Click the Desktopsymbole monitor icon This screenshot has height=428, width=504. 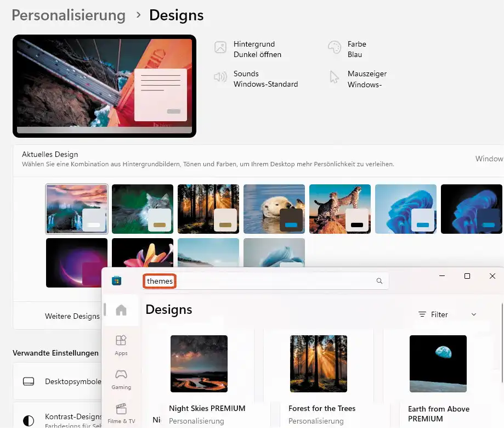(x=29, y=381)
